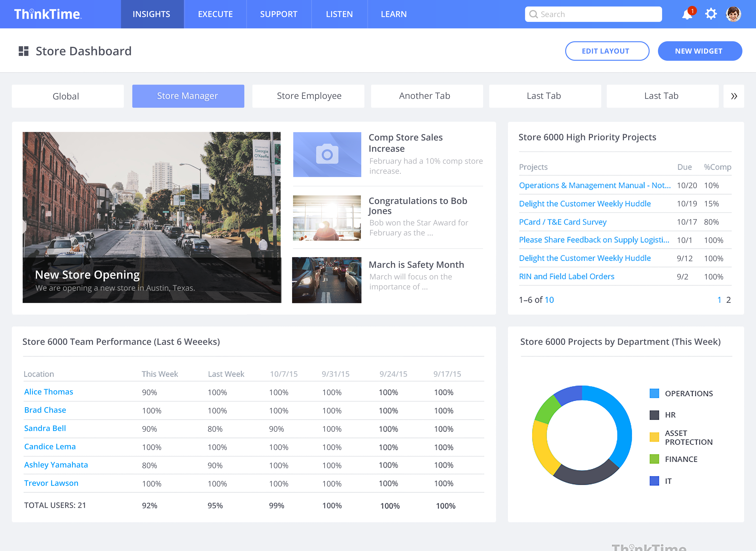Open the INSIGHTS menu
This screenshot has height=551, width=756.
(x=152, y=14)
